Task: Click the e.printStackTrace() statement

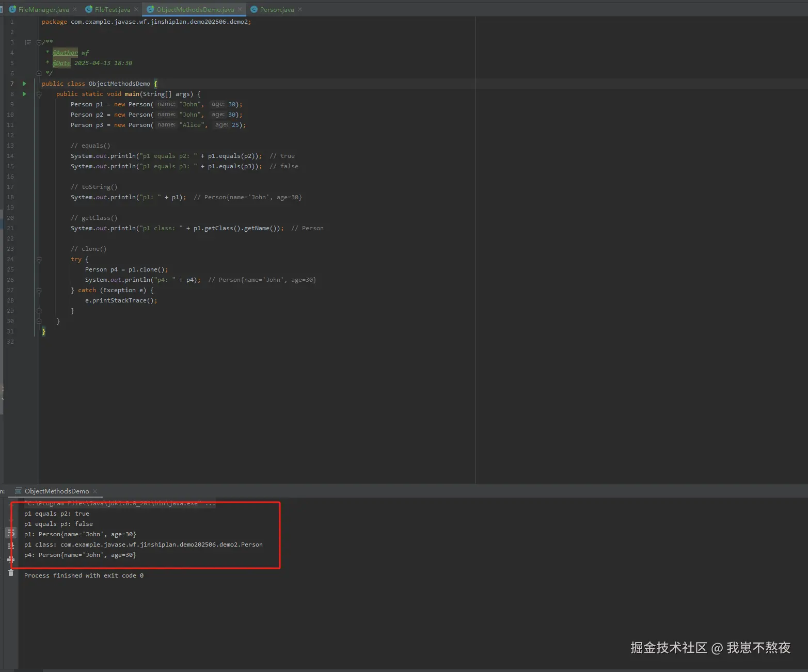Action: tap(121, 300)
